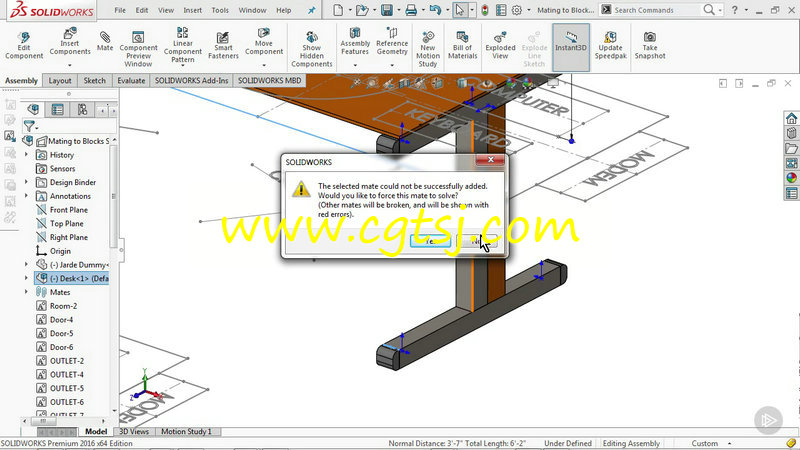Open the ConfigurationManager tab
The height and width of the screenshot is (450, 800).
point(82,109)
